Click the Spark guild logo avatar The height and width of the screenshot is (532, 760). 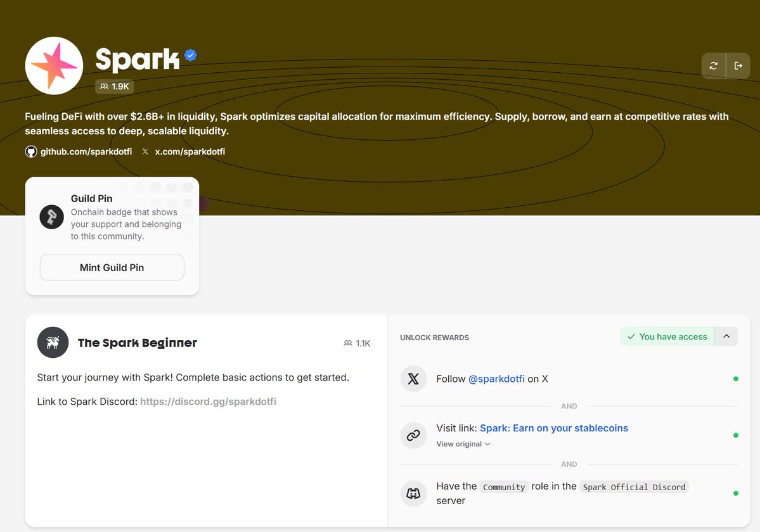point(54,65)
